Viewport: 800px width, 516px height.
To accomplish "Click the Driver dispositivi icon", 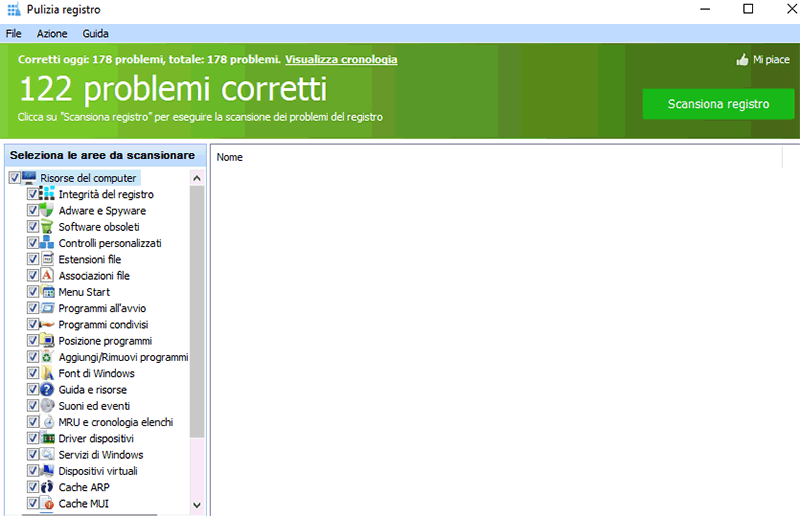I will point(47,438).
